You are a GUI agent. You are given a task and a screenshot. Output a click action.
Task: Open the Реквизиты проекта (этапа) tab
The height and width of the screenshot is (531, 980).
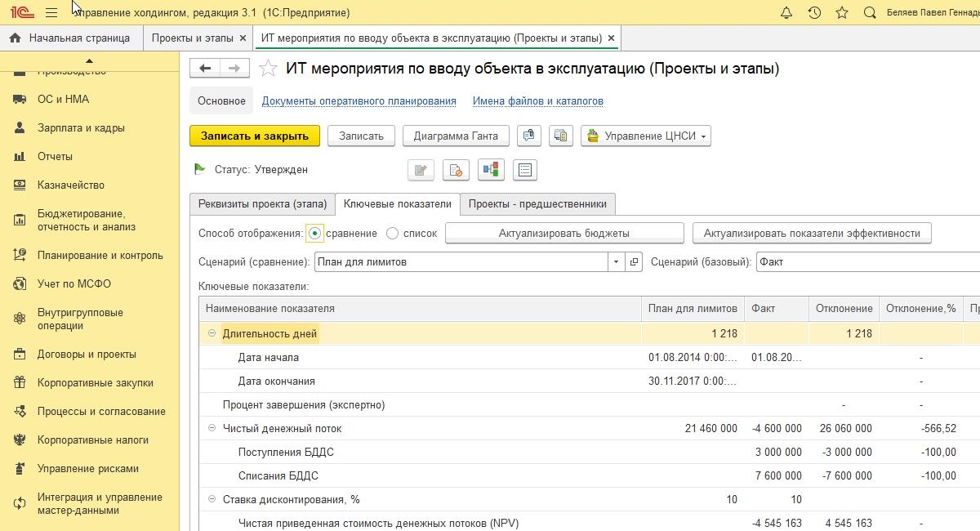(x=262, y=203)
